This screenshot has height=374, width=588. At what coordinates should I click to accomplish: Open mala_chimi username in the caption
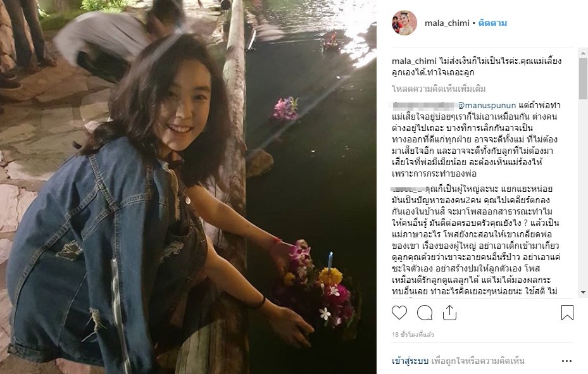(414, 61)
